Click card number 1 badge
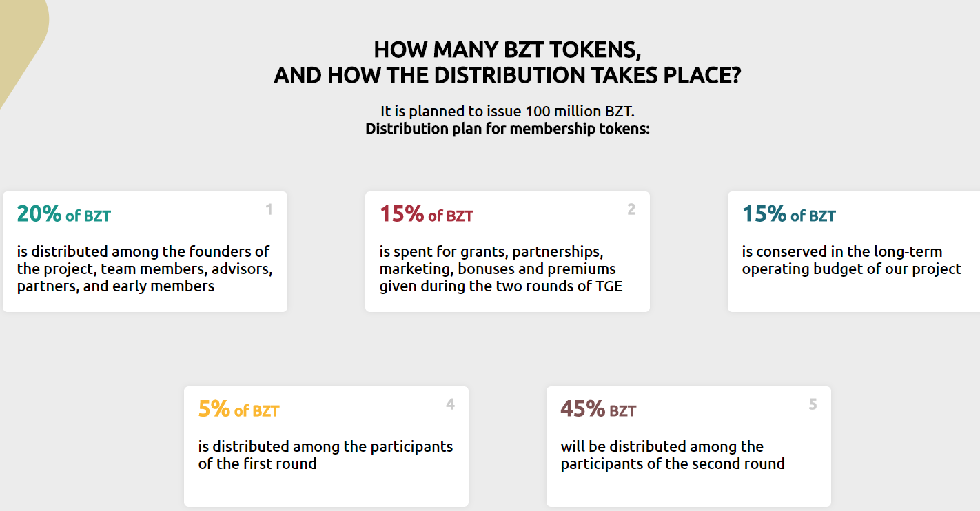 tap(269, 209)
